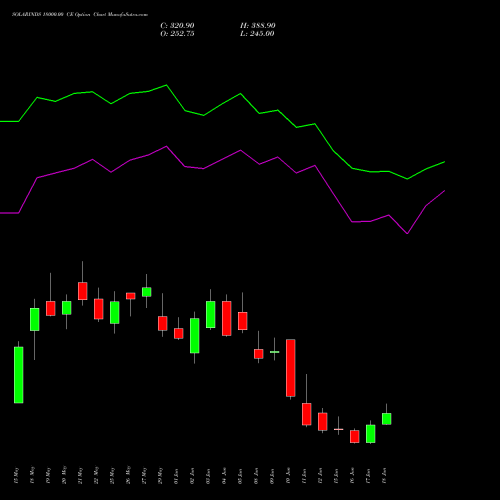The image size is (500, 500).
Task: Click the low value L: 245.00
Action: 257,34
